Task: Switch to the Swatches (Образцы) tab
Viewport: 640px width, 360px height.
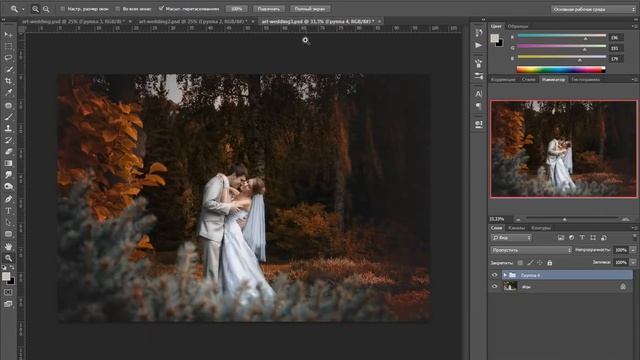Action: click(518, 26)
